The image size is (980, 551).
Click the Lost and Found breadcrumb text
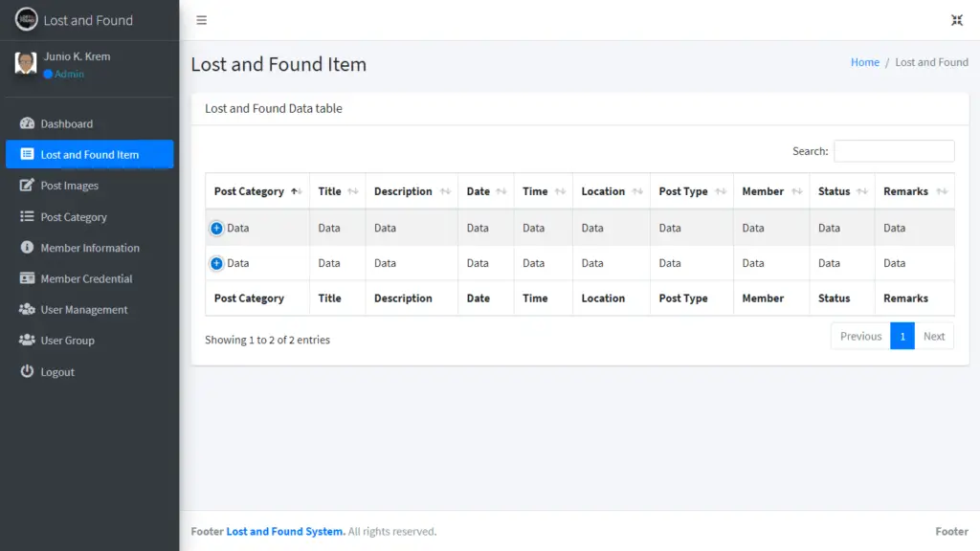931,62
